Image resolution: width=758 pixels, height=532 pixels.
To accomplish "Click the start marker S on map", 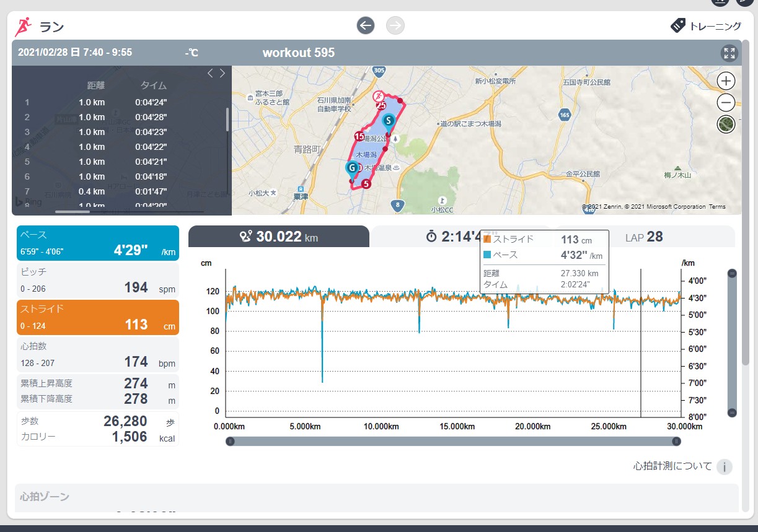I will (388, 121).
